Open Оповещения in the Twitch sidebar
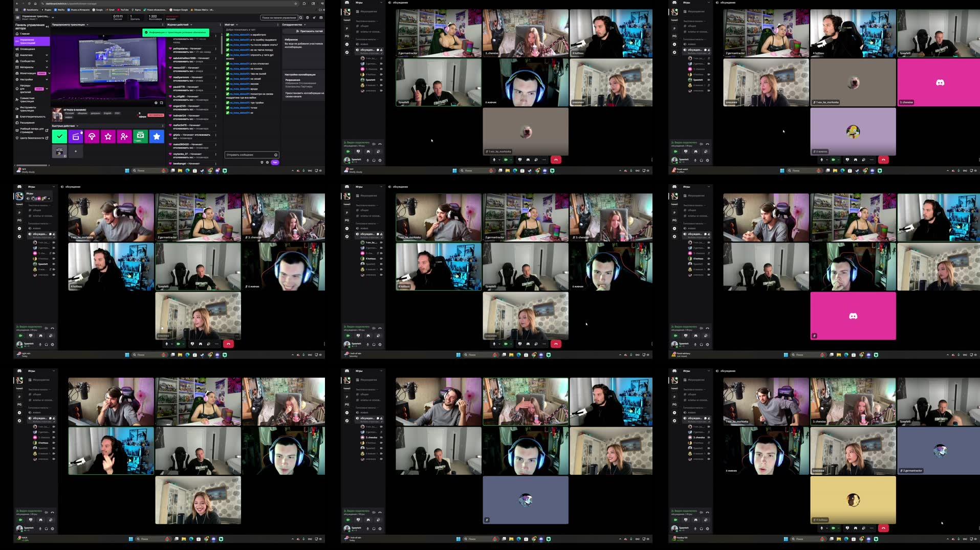Viewport: 980px width, 550px height. coord(28,49)
